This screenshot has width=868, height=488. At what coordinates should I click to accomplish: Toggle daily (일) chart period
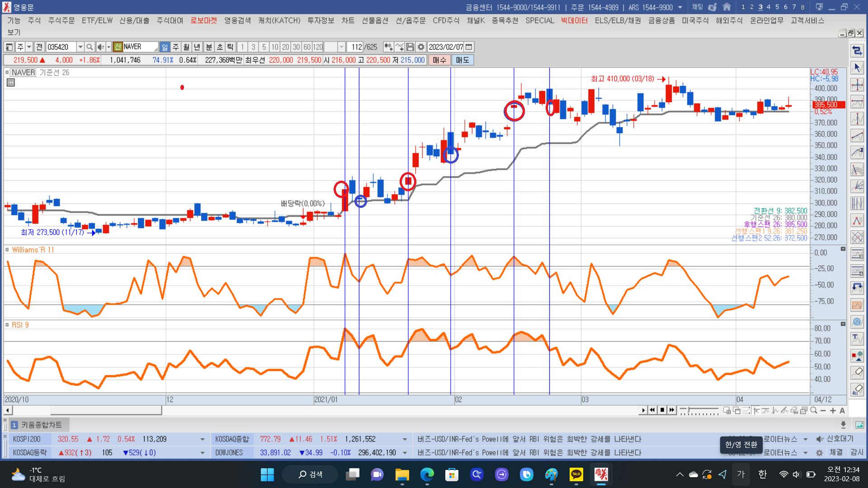coord(165,47)
